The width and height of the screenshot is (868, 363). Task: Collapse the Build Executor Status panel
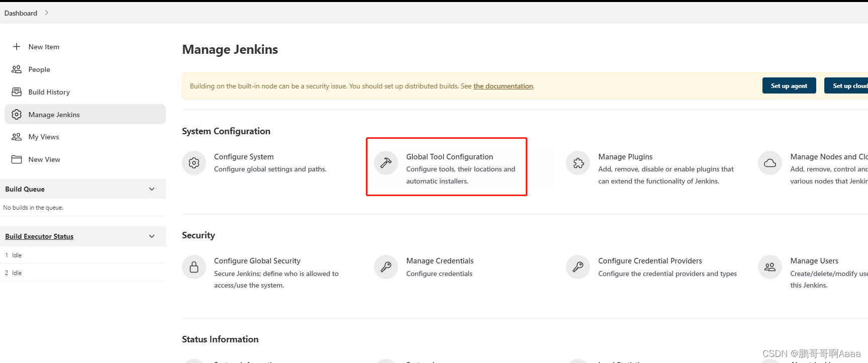tap(152, 236)
